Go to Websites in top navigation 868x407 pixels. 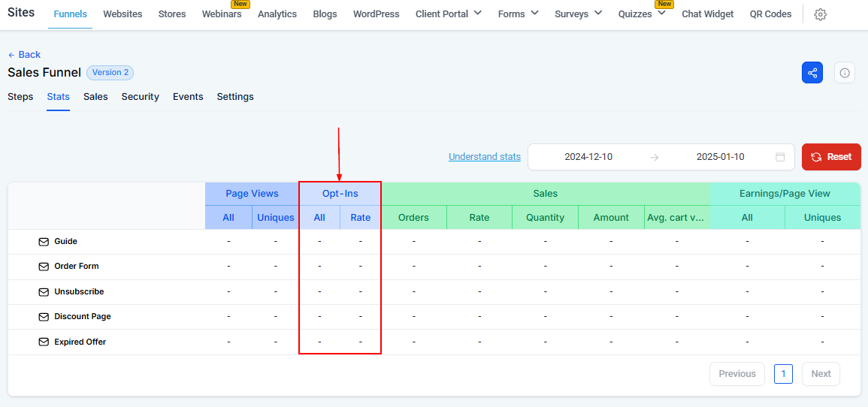(122, 14)
